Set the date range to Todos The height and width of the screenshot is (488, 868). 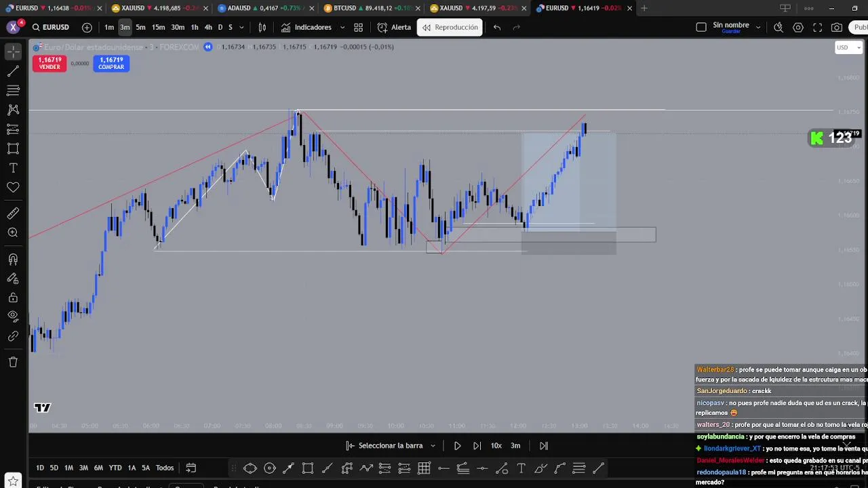(x=165, y=468)
